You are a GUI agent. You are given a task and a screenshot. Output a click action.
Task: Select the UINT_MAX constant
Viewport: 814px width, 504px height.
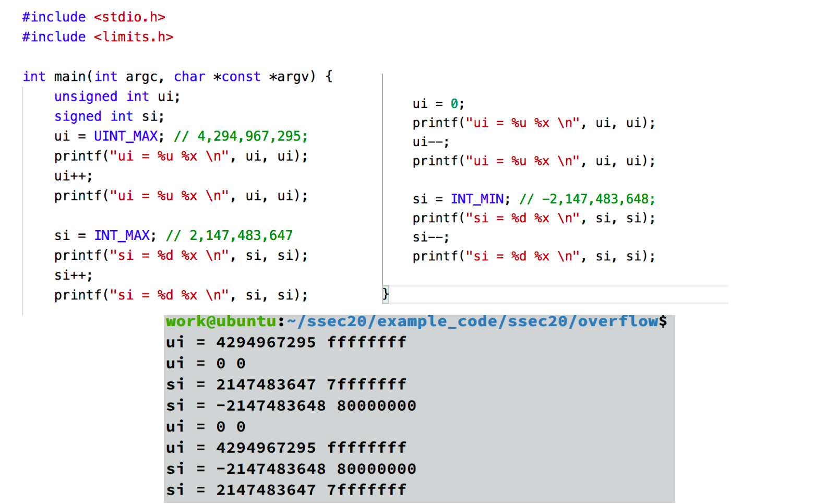[x=126, y=136]
